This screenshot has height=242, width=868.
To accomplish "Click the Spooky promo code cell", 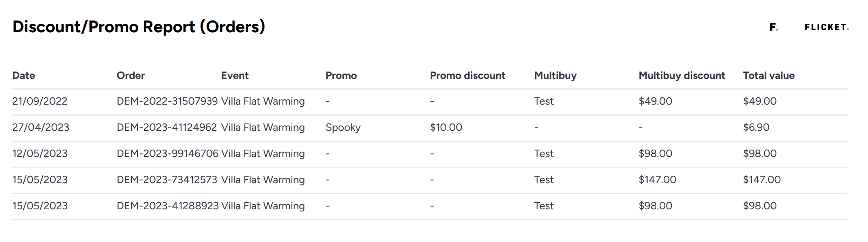I will pos(343,128).
